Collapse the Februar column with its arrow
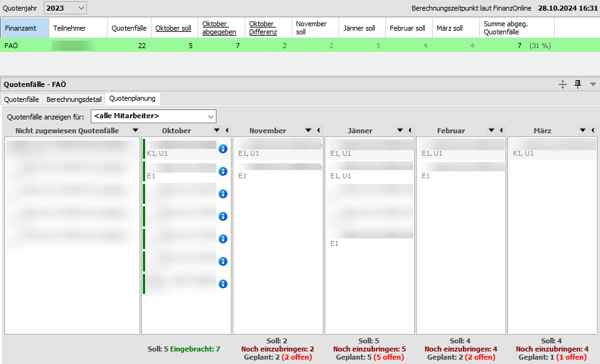The height and width of the screenshot is (364, 600). pos(501,131)
